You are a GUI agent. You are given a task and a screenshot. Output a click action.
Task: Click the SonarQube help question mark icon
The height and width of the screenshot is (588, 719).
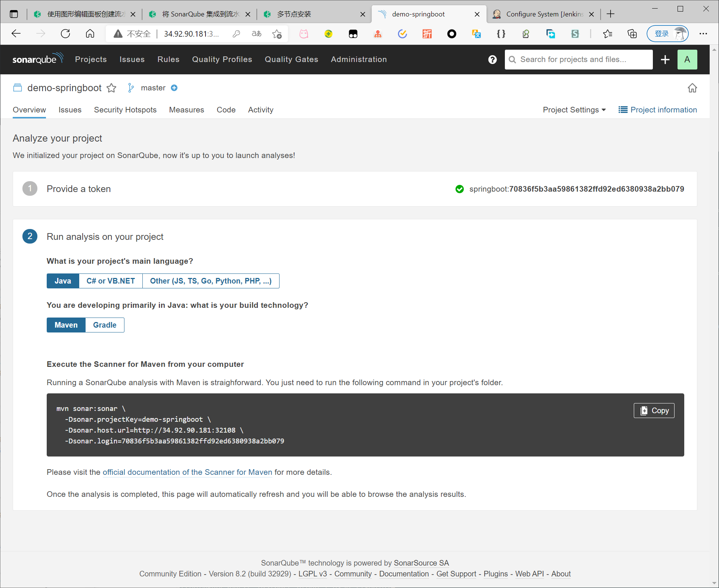pyautogui.click(x=492, y=59)
